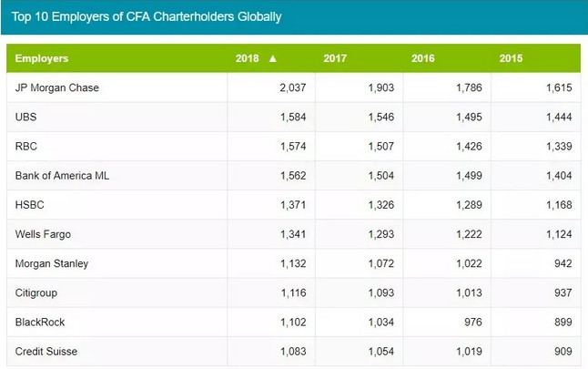Viewport: 588px width, 369px height.
Task: Sort table by the 2016 column header
Action: [423, 59]
